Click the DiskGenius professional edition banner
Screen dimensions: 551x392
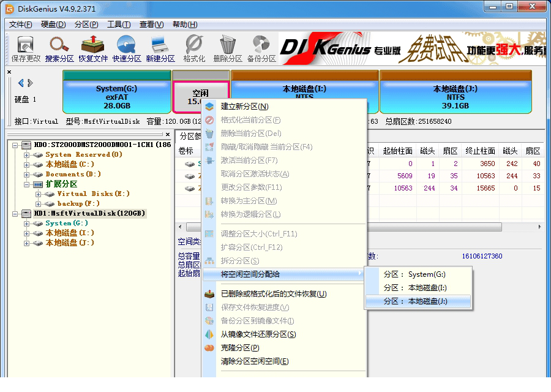pyautogui.click(x=412, y=48)
